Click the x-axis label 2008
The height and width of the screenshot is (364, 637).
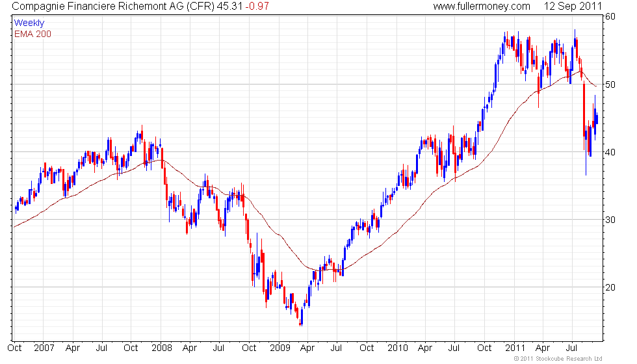[x=162, y=348]
